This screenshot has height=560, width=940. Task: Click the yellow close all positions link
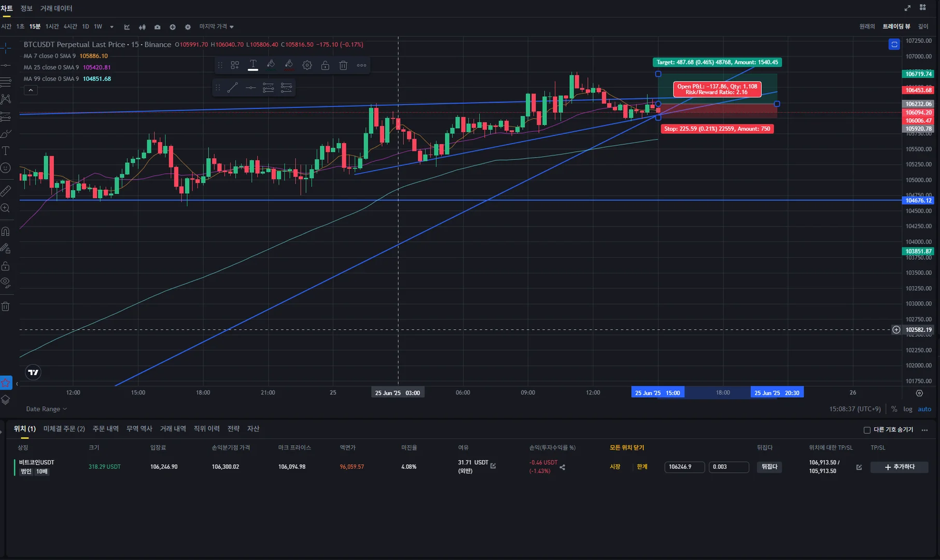[627, 447]
